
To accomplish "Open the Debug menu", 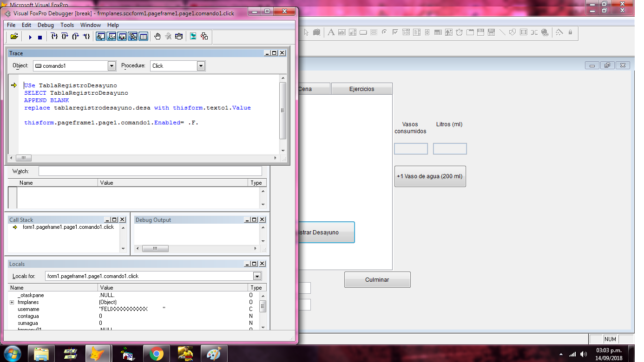I will tap(46, 25).
